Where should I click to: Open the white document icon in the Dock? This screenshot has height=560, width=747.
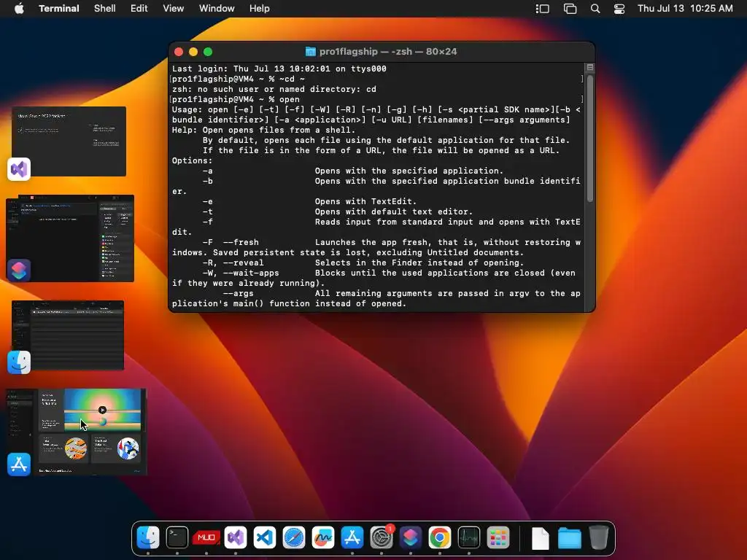pyautogui.click(x=541, y=538)
